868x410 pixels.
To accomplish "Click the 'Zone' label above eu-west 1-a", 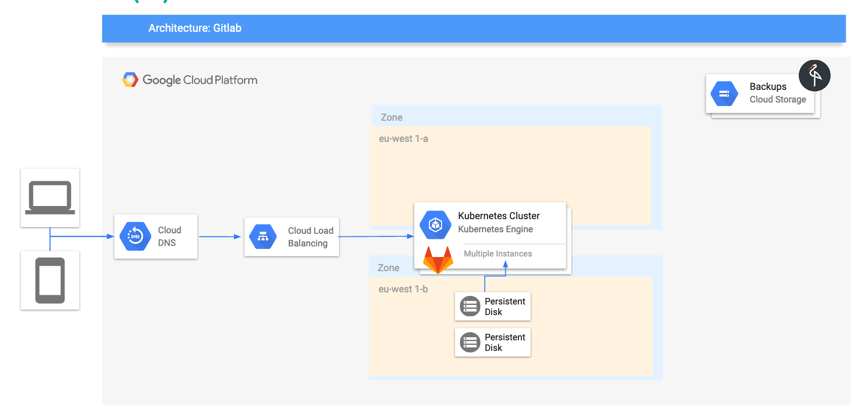I will [392, 118].
